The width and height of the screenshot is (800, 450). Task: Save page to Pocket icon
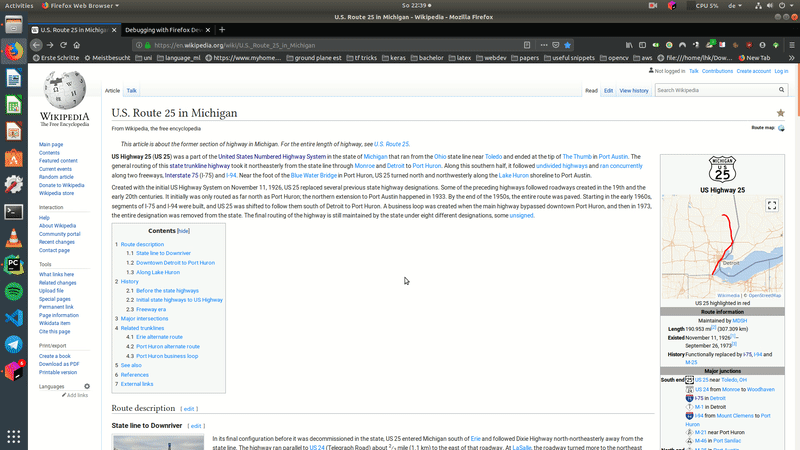[x=556, y=45]
